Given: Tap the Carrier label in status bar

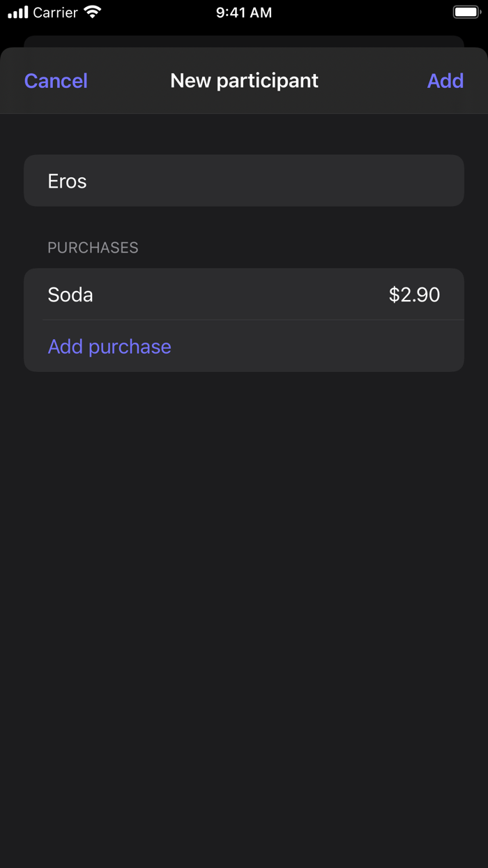Looking at the screenshot, I should 56,13.
